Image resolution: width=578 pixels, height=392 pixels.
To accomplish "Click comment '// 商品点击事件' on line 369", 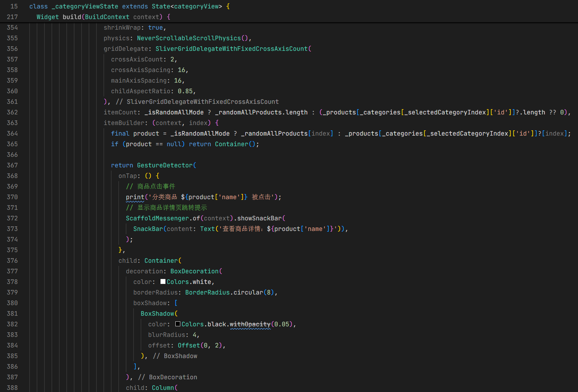I will click(151, 186).
